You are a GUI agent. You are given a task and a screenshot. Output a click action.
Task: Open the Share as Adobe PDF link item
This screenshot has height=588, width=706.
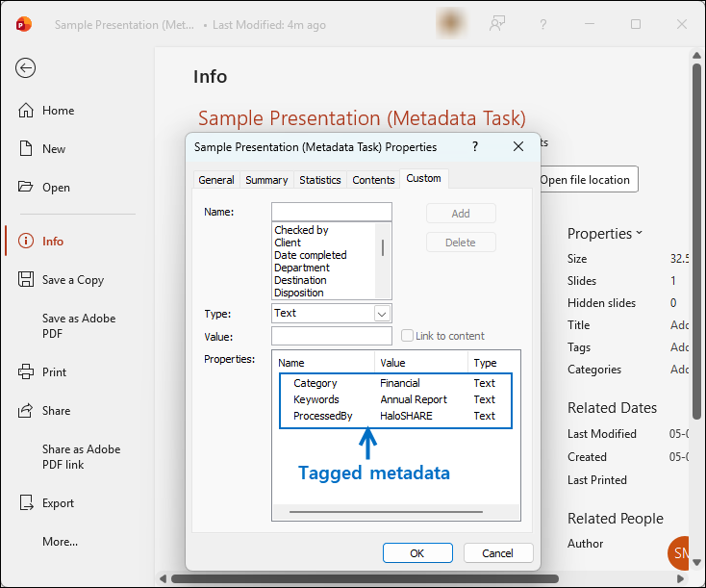tap(81, 457)
